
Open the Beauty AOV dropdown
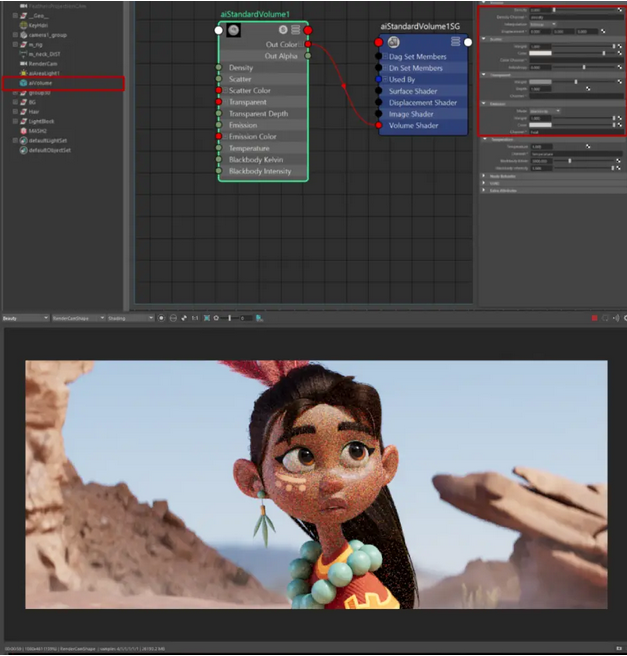pyautogui.click(x=25, y=318)
